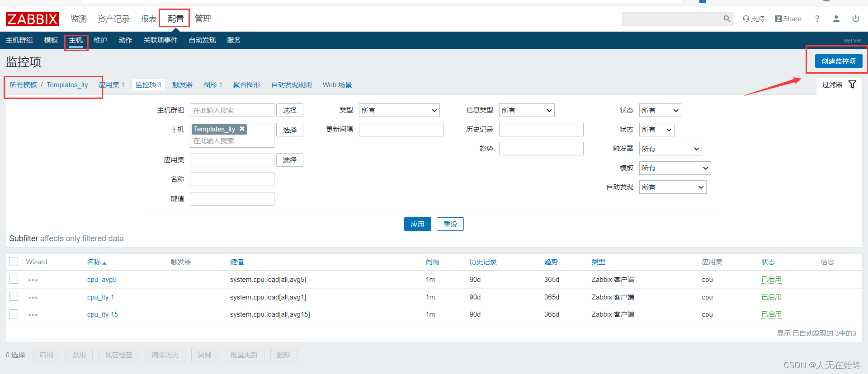Check the cpu_lty 15 row checkbox

click(14, 314)
